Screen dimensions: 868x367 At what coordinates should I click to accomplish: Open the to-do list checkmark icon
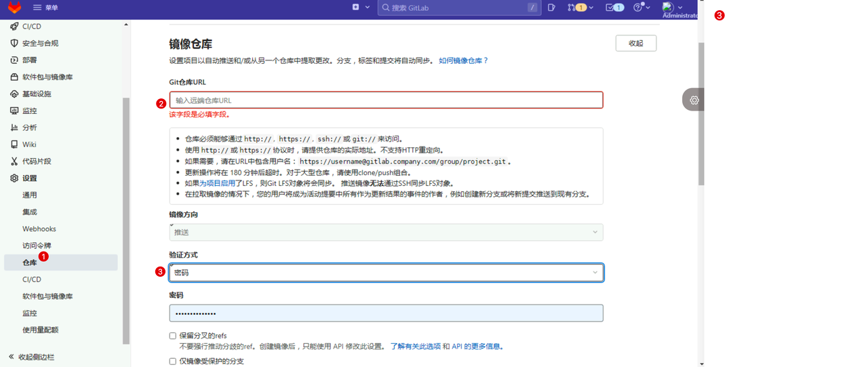click(x=610, y=7)
